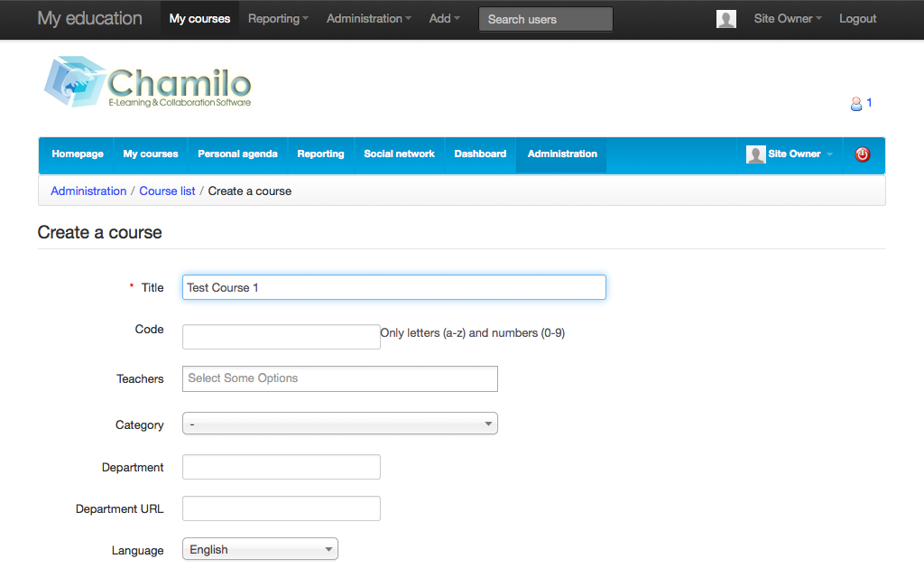The image size is (924, 578).
Task: Expand the Reporting menu in top bar
Action: pyautogui.click(x=278, y=19)
